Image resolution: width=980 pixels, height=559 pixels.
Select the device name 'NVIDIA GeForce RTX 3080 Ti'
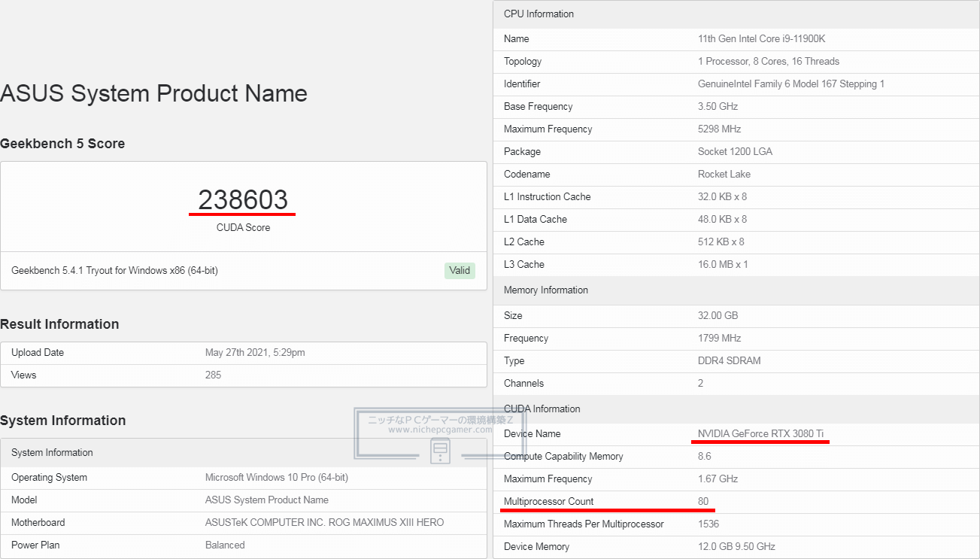click(760, 434)
